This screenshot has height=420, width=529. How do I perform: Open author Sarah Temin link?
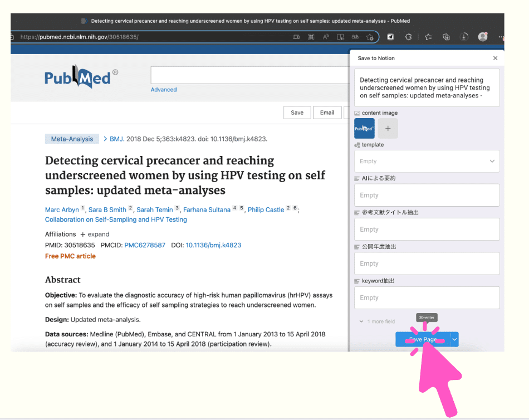point(154,209)
